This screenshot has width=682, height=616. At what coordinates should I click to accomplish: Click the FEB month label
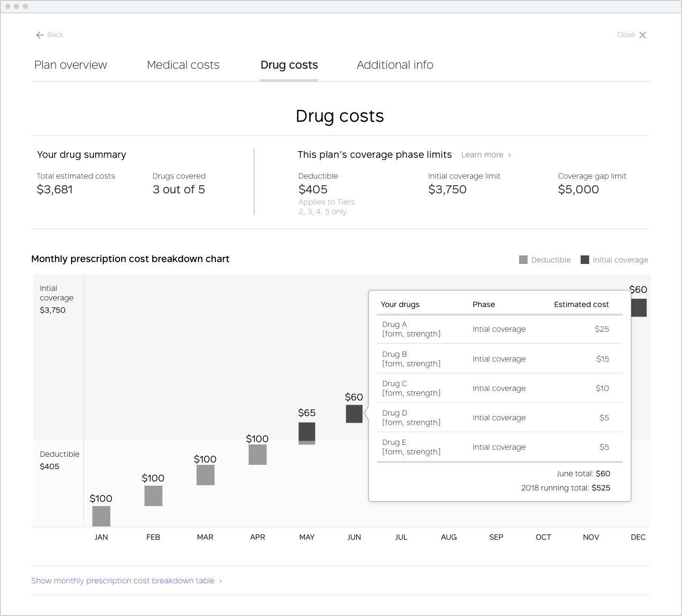coord(153,537)
